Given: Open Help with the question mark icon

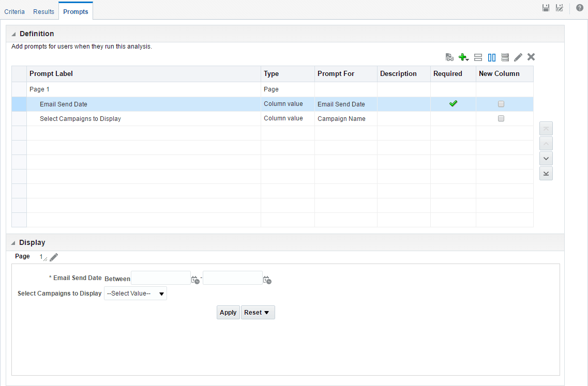Looking at the screenshot, I should (579, 8).
